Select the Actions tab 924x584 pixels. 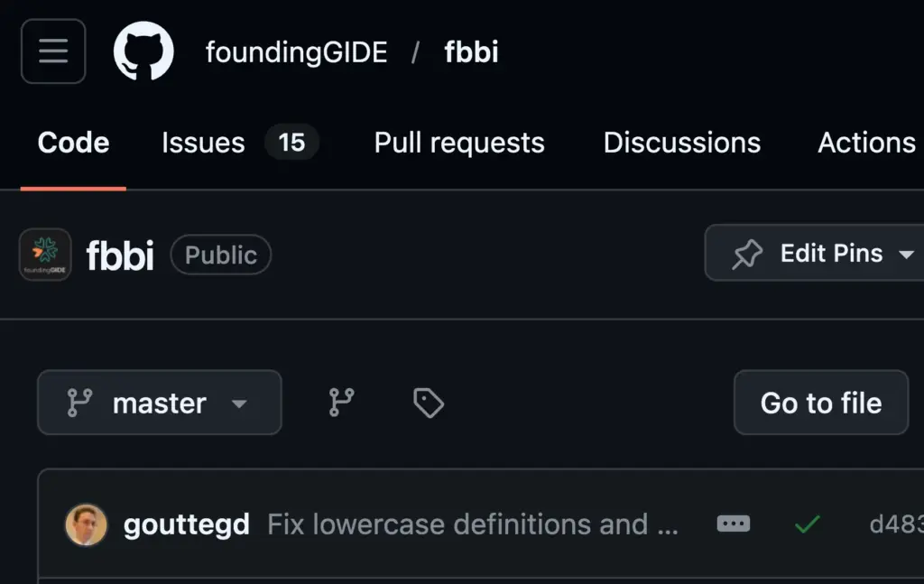865,142
